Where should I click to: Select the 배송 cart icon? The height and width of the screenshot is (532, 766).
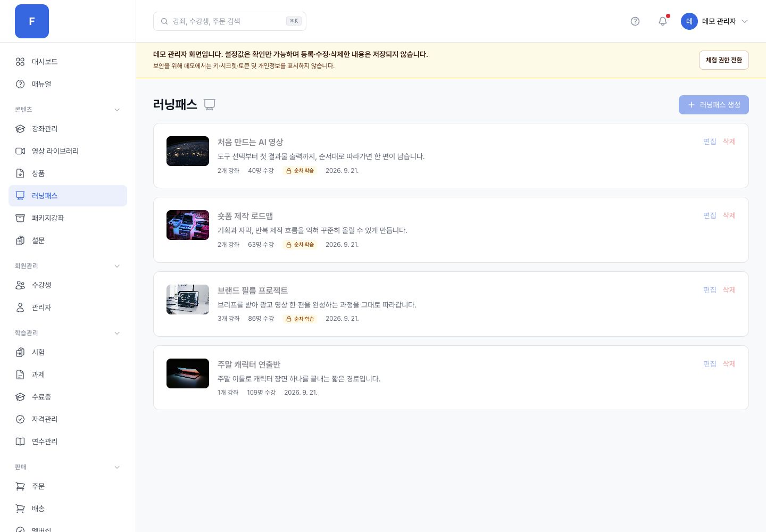[20, 509]
